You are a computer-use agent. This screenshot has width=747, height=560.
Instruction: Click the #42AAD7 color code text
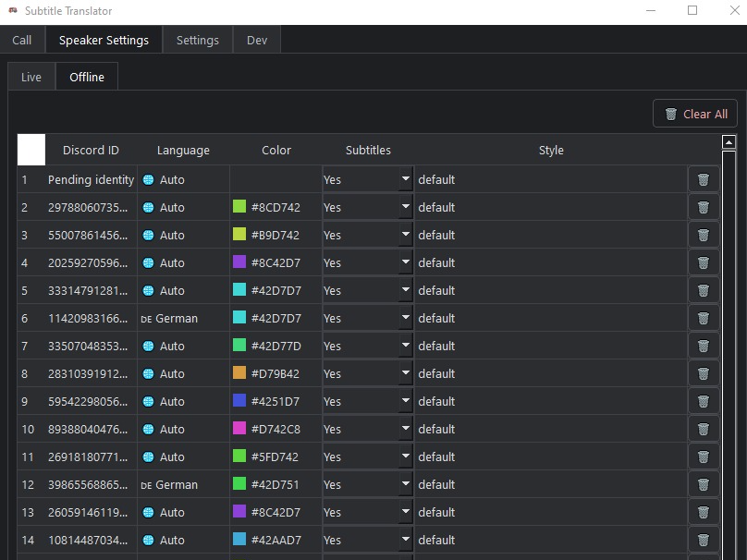pos(276,540)
